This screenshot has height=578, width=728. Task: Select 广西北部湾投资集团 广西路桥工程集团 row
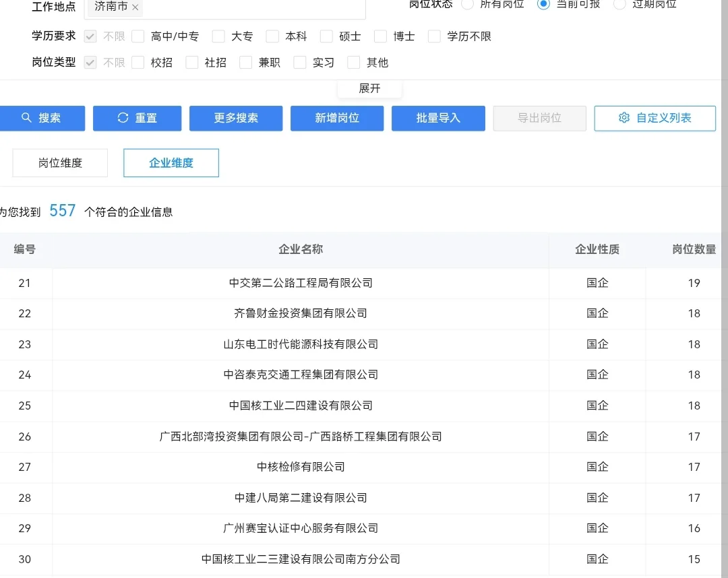coord(360,437)
